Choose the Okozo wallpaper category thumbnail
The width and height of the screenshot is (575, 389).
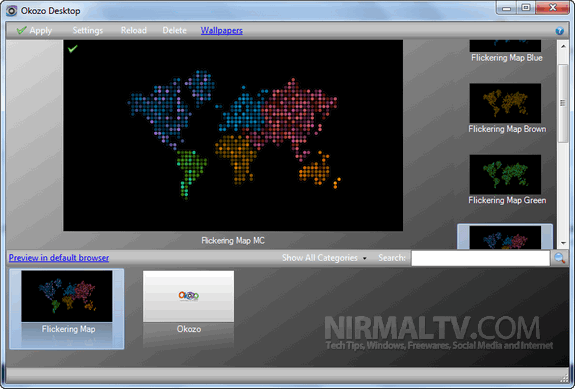tap(188, 296)
